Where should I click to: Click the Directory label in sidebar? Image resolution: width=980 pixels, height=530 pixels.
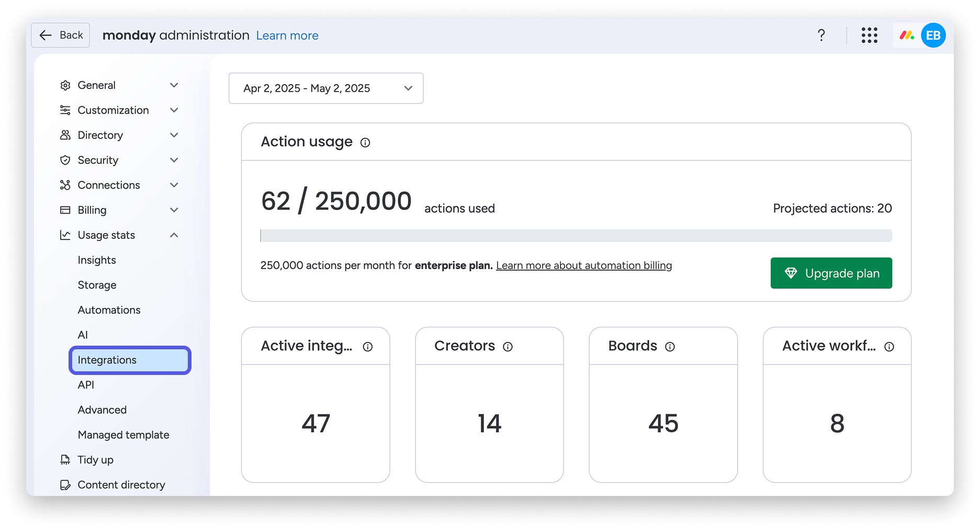[100, 135]
